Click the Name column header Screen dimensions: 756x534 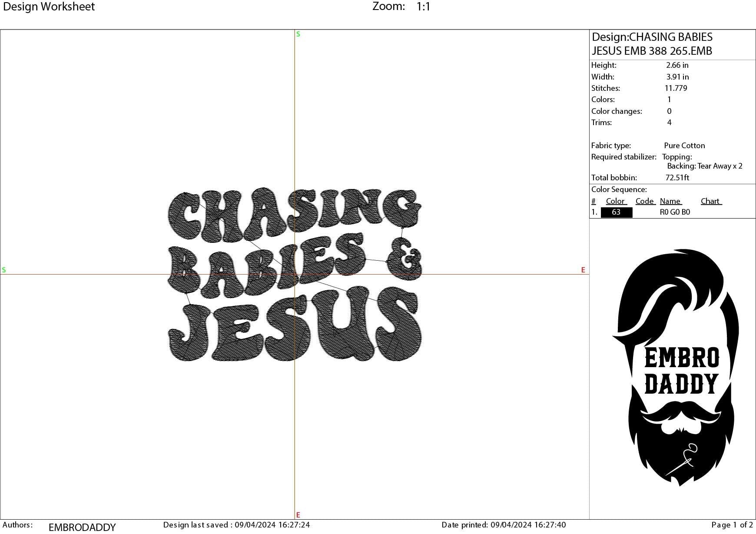[671, 201]
